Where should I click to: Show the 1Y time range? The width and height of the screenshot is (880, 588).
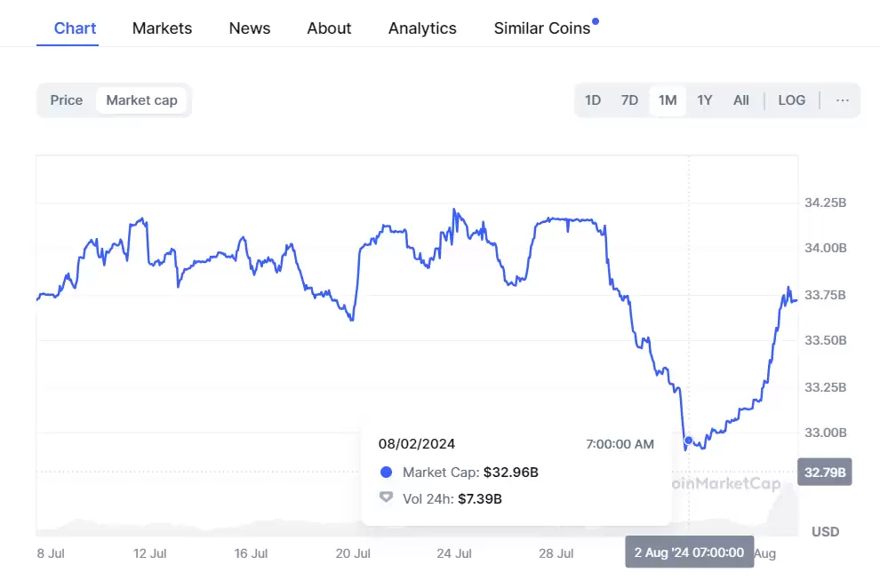(x=705, y=100)
